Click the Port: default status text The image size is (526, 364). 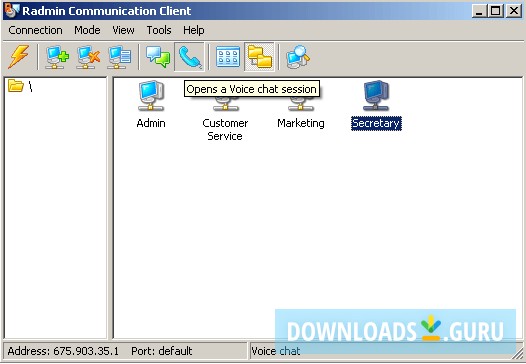(x=162, y=351)
